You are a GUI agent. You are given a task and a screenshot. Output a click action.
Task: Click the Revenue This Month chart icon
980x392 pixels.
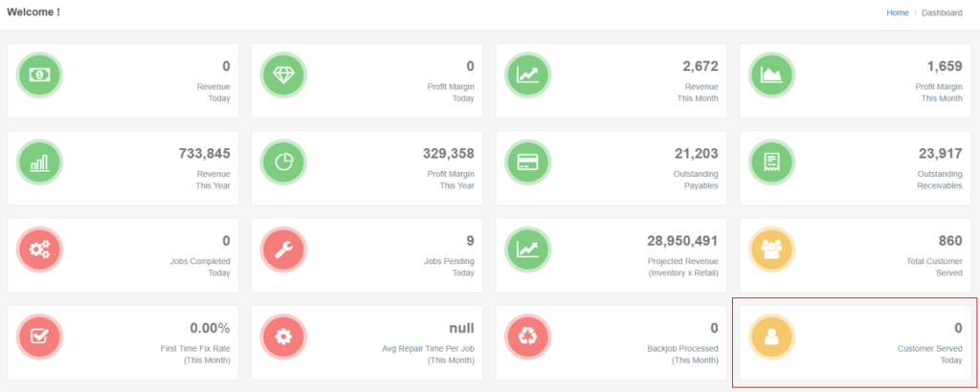click(527, 76)
